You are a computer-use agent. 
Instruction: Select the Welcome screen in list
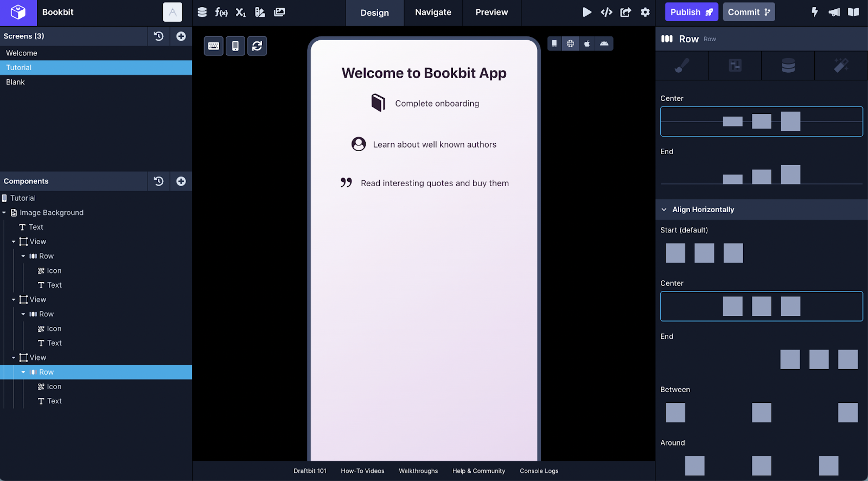click(x=22, y=53)
